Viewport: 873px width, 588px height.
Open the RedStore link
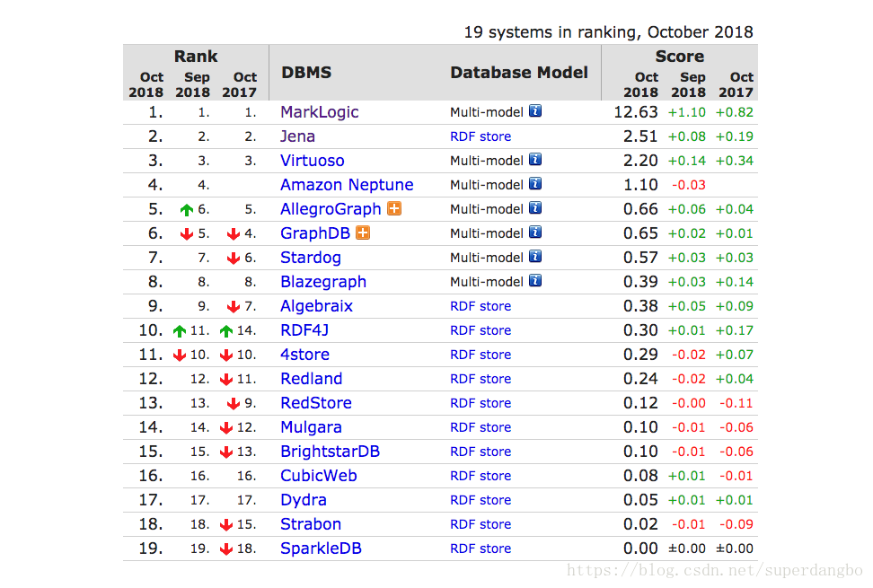[x=316, y=403]
